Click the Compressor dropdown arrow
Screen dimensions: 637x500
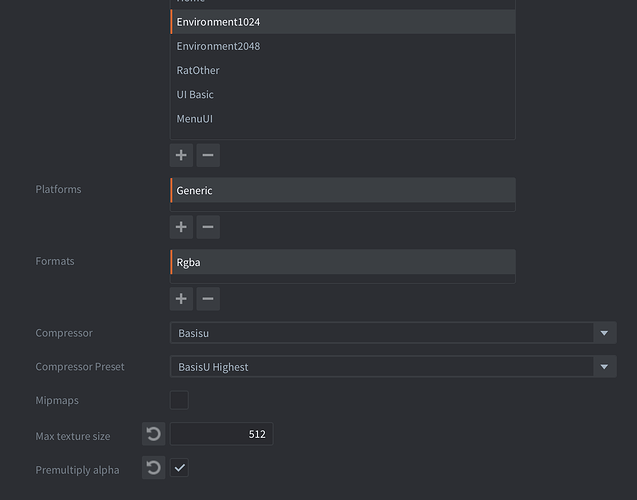[604, 333]
